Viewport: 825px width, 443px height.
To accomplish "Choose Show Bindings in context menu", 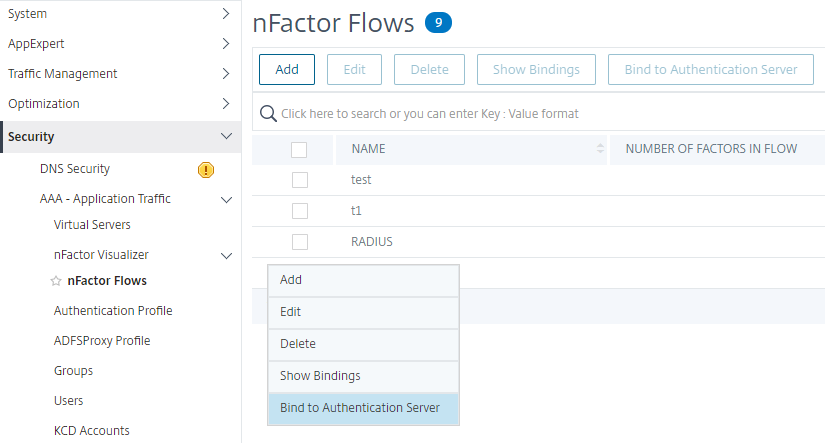I will (x=363, y=376).
